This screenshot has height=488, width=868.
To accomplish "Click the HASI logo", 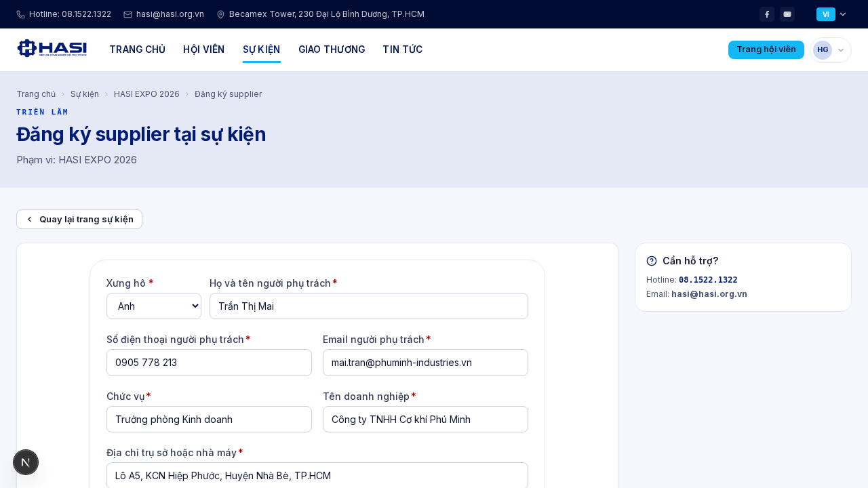I will click(x=52, y=49).
